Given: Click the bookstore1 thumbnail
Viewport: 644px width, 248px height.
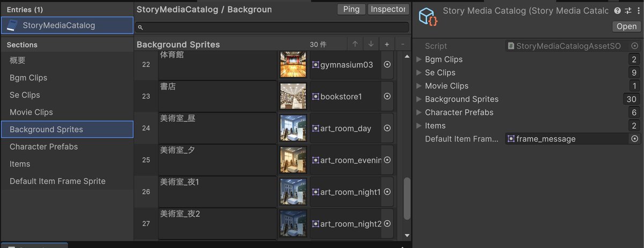Looking at the screenshot, I should click(x=293, y=96).
